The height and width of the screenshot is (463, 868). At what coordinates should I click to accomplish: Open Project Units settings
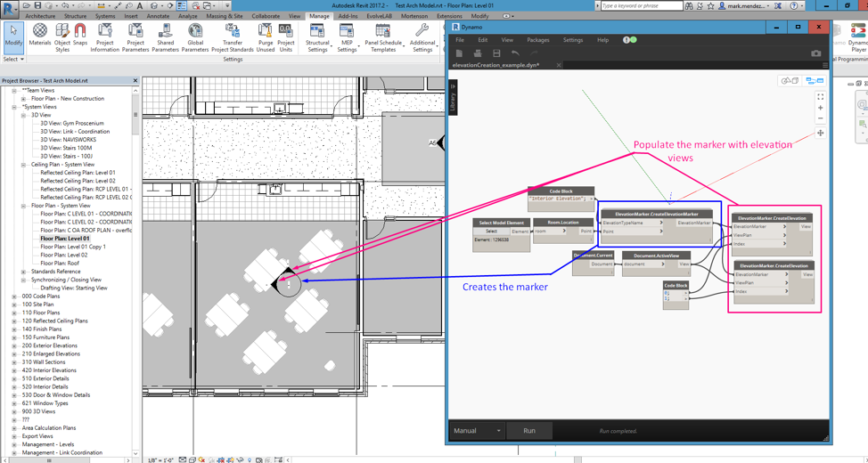point(286,37)
